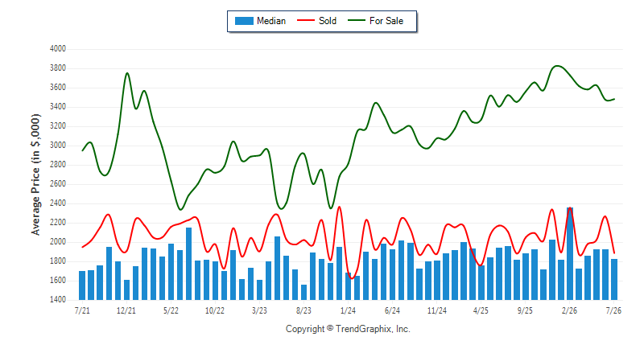The image size is (644, 349).
Task: Toggle the For Sale legend label
Action: 386,21
